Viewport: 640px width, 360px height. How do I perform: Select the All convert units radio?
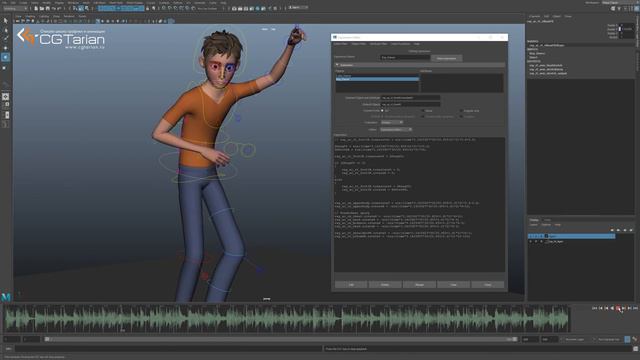coord(382,111)
